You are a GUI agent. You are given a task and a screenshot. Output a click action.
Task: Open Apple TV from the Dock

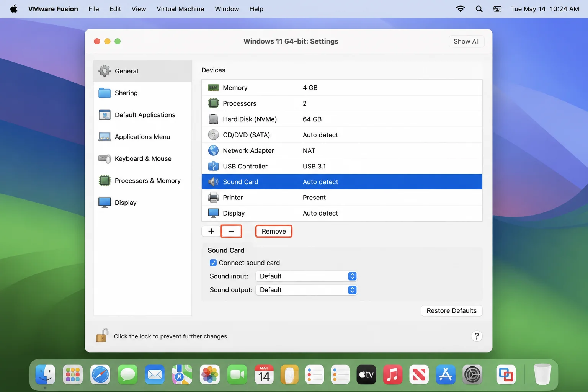tap(366, 374)
